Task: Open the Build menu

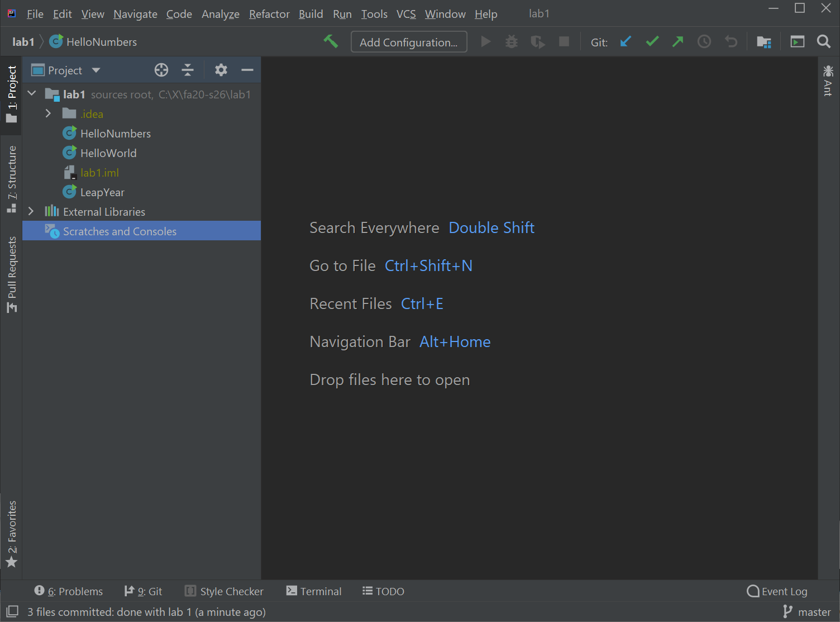Action: tap(311, 14)
